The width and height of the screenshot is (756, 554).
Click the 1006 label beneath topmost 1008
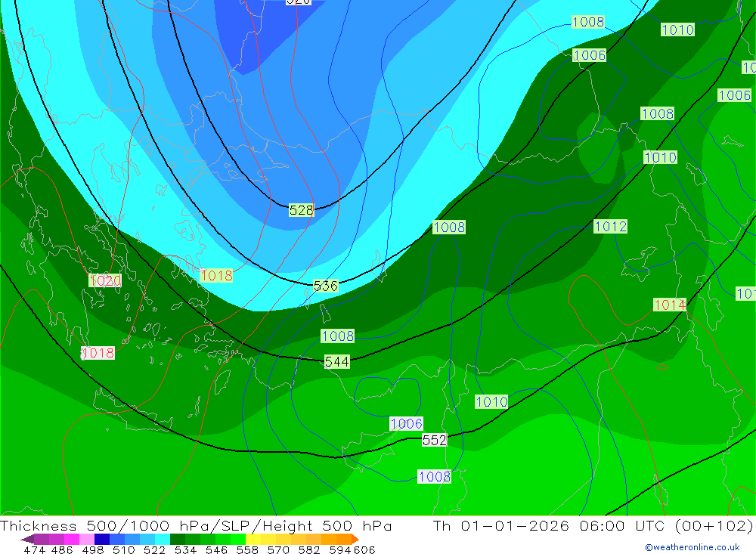[589, 55]
